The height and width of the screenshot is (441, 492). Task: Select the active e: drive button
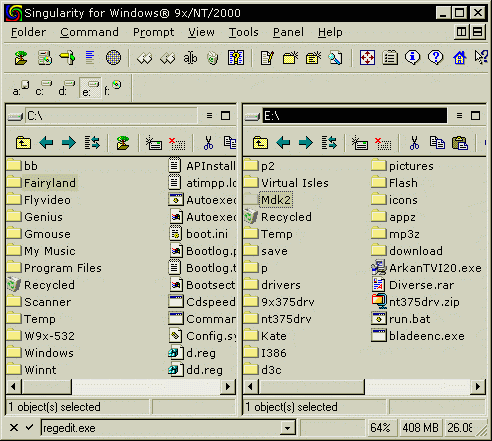[x=90, y=88]
